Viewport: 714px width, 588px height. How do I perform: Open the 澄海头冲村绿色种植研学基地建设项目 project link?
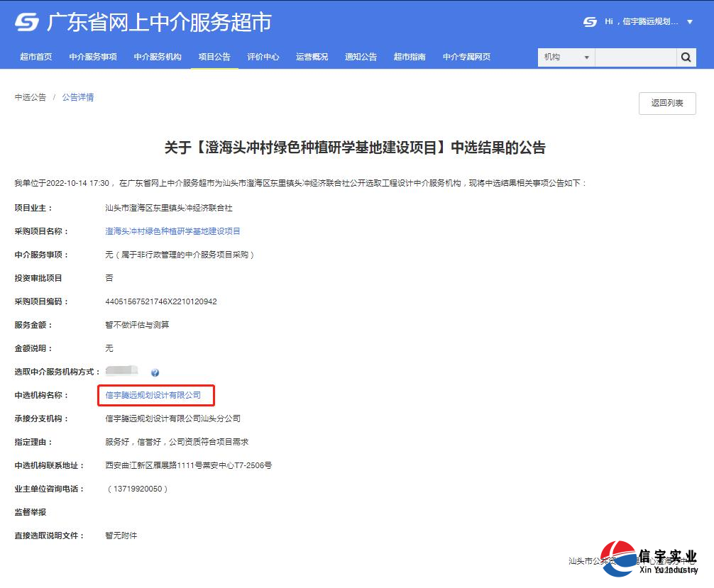tap(172, 231)
